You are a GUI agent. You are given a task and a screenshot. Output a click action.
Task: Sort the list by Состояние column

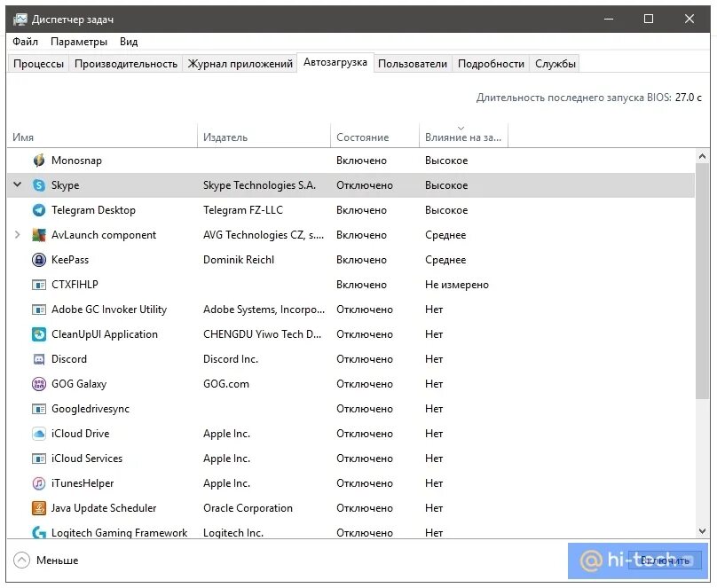pos(362,137)
